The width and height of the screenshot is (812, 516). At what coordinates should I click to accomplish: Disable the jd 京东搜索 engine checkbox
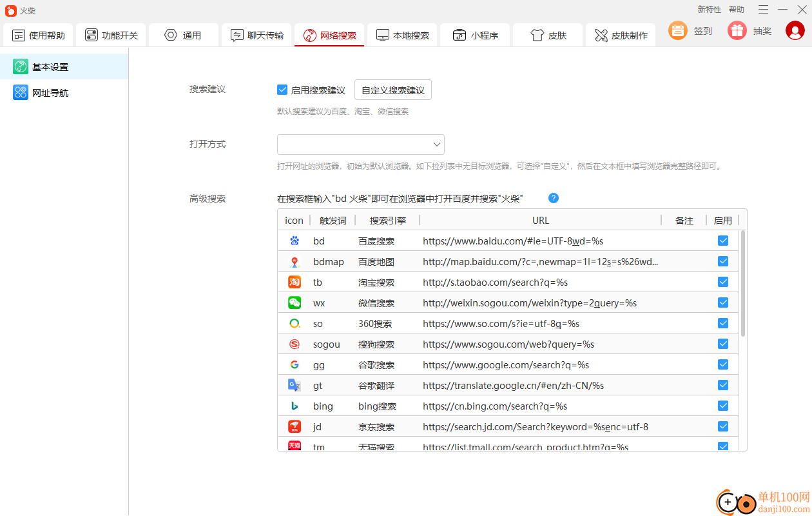723,426
